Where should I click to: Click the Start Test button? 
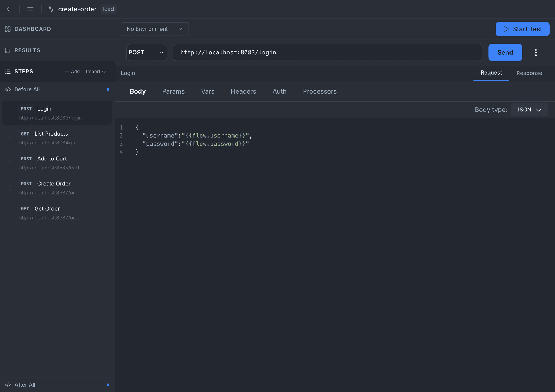tap(522, 29)
